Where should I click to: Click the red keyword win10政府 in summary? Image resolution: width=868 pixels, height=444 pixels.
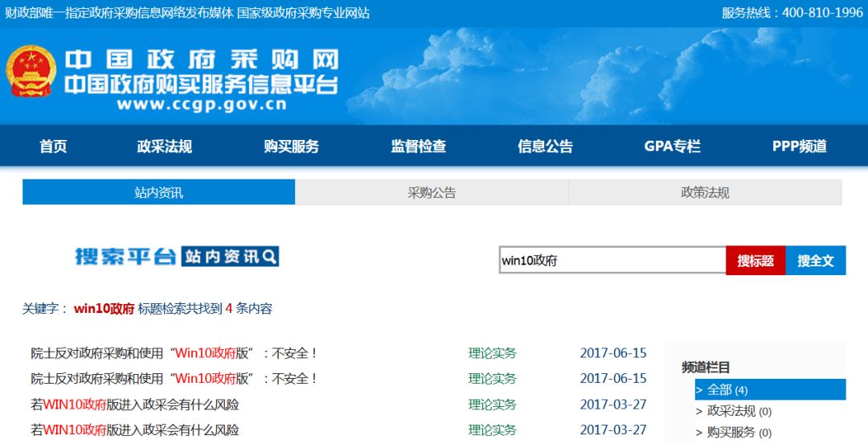coord(104,309)
